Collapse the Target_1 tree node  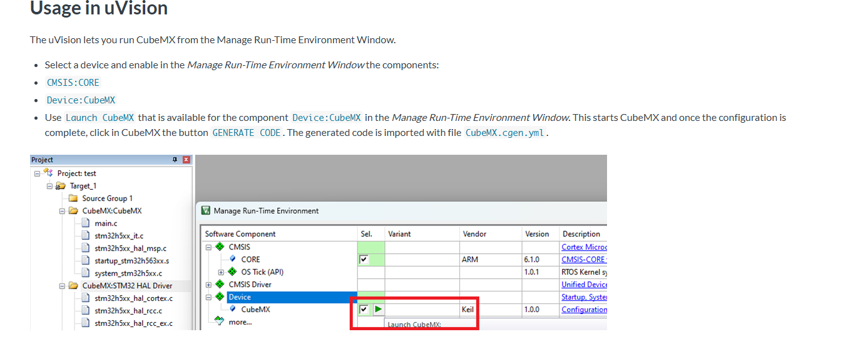click(x=50, y=186)
